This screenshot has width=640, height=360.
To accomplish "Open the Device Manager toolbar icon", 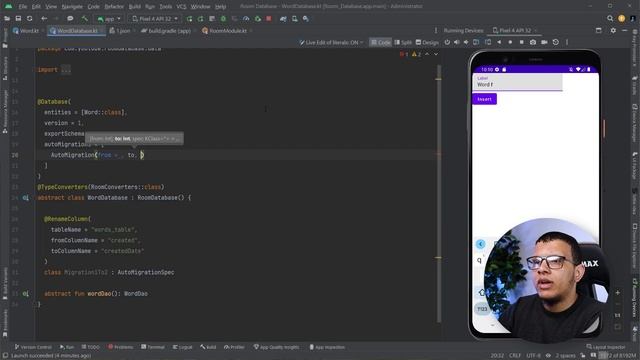I will point(295,19).
